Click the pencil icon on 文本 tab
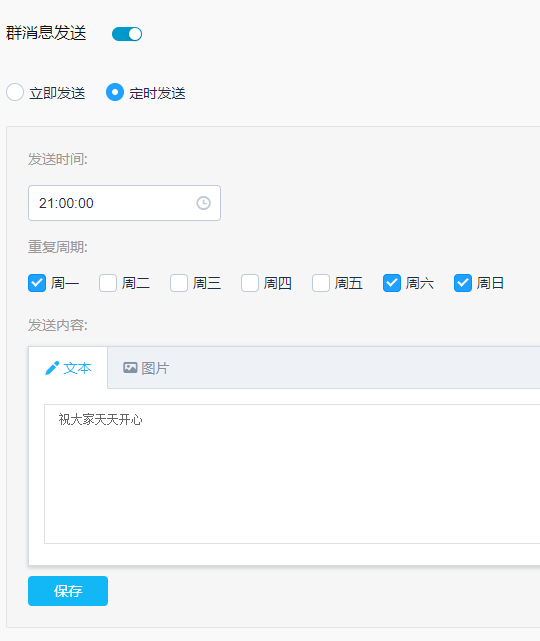 tap(52, 368)
